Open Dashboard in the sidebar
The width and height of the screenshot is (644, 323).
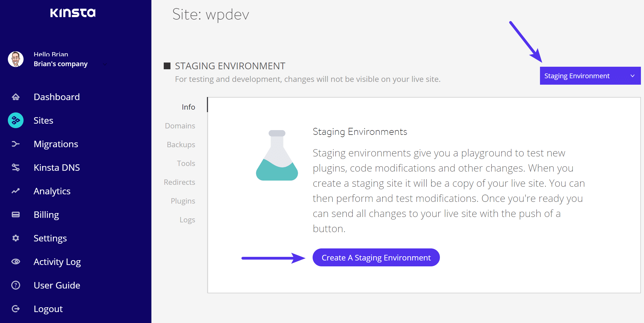pos(57,97)
